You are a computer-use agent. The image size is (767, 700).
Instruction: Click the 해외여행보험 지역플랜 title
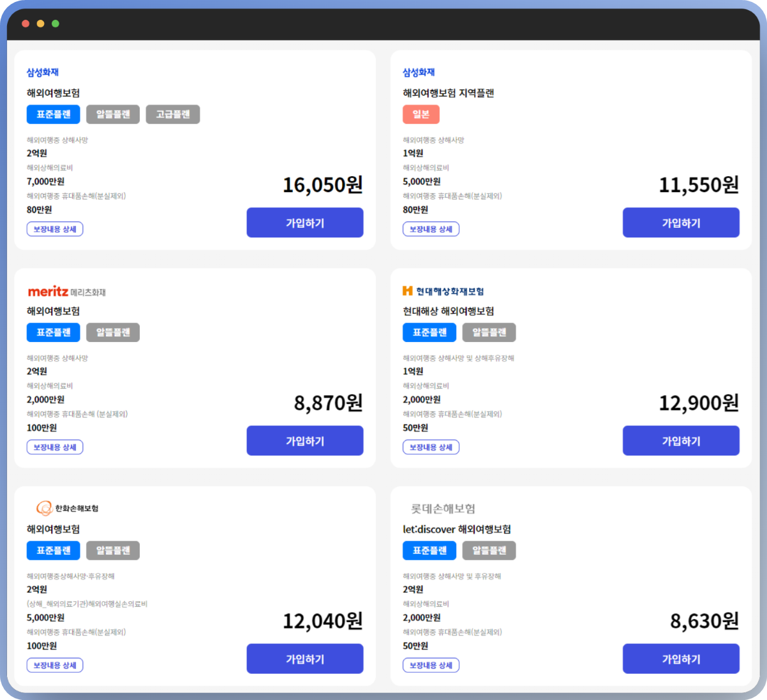click(x=449, y=93)
